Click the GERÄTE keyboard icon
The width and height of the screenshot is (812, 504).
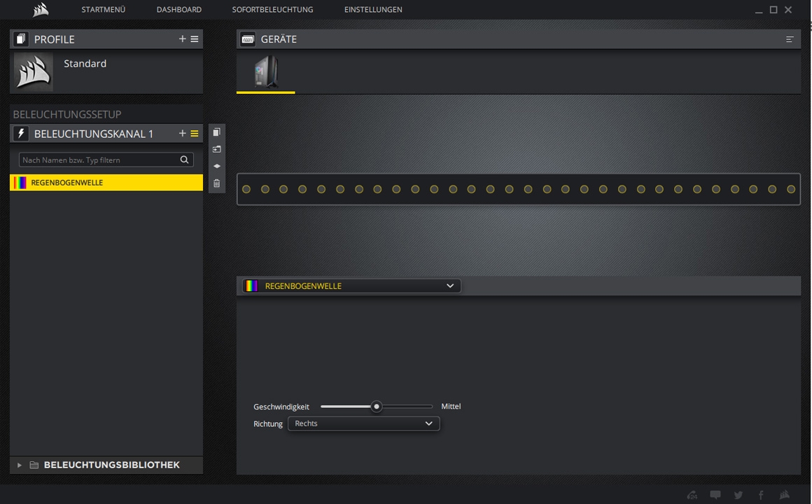(x=248, y=38)
